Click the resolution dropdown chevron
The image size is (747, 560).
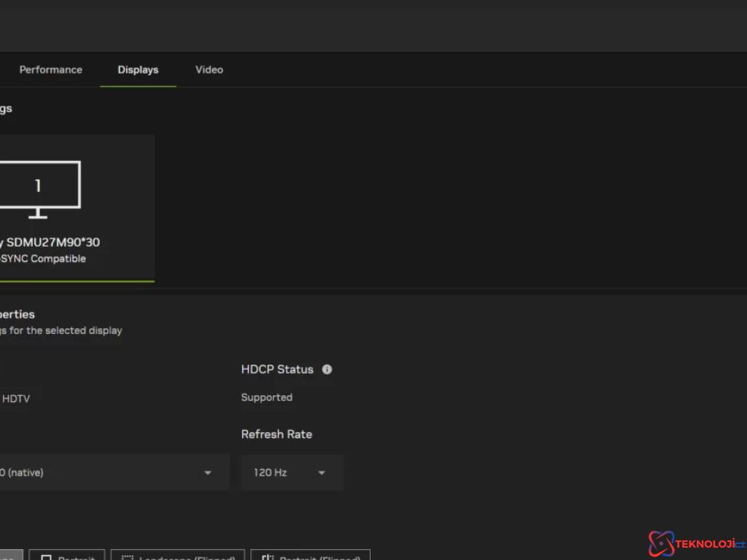pos(207,472)
